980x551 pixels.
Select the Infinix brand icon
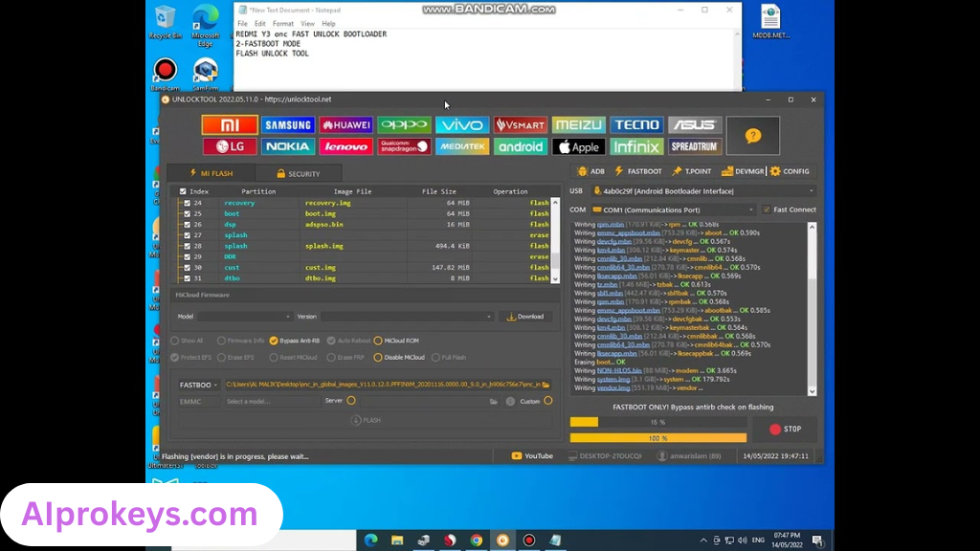pyautogui.click(x=636, y=146)
